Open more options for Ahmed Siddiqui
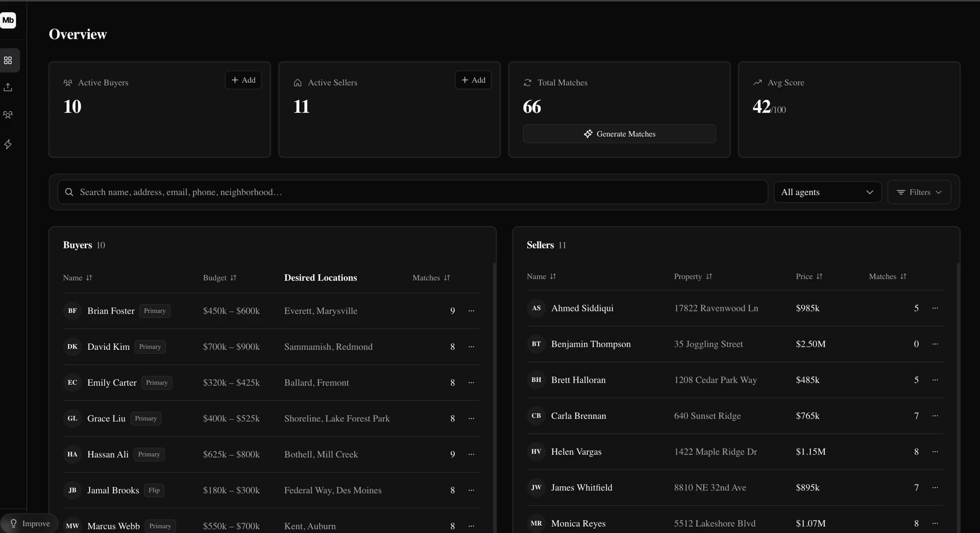980x533 pixels. point(935,308)
